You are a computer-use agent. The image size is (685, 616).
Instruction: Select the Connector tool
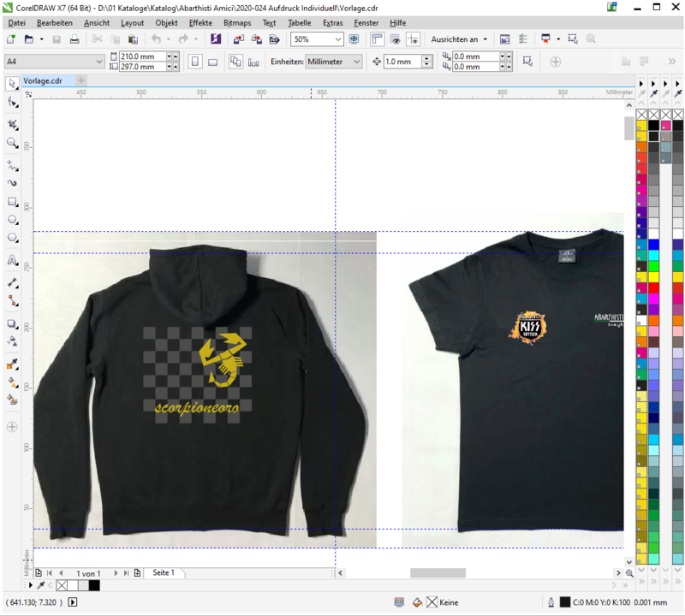(x=12, y=301)
